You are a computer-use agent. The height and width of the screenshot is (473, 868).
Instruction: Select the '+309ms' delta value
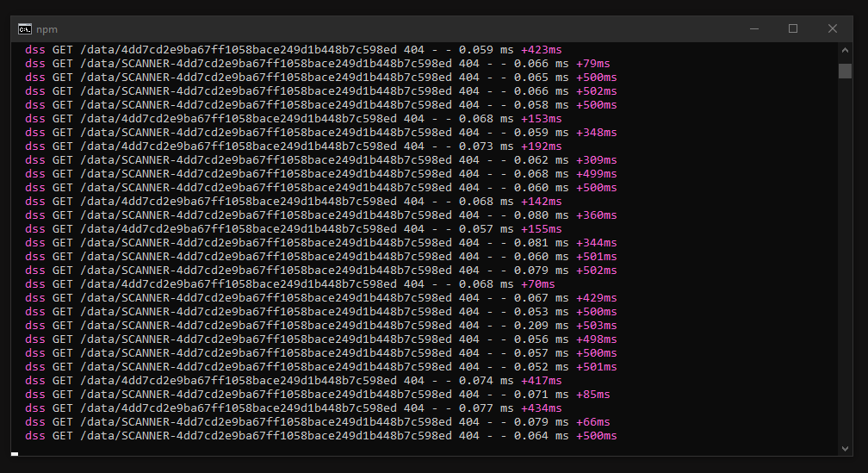(x=596, y=160)
